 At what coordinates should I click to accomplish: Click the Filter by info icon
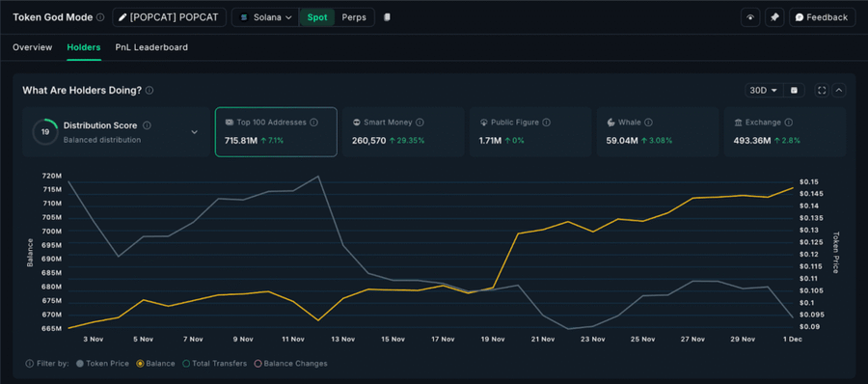click(29, 364)
